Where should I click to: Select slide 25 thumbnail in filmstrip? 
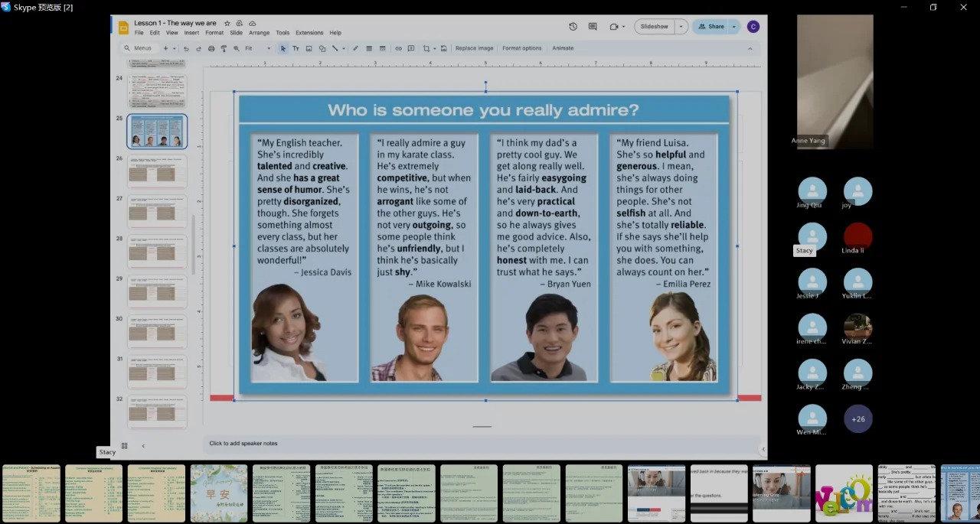click(x=157, y=132)
